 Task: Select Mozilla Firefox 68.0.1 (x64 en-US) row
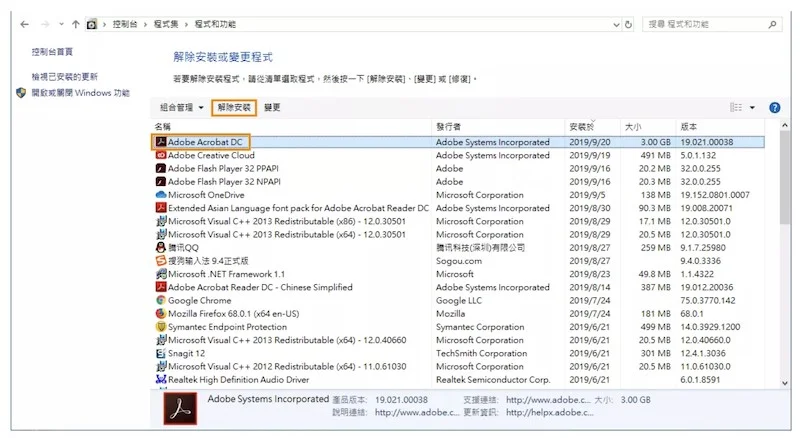pos(458,313)
